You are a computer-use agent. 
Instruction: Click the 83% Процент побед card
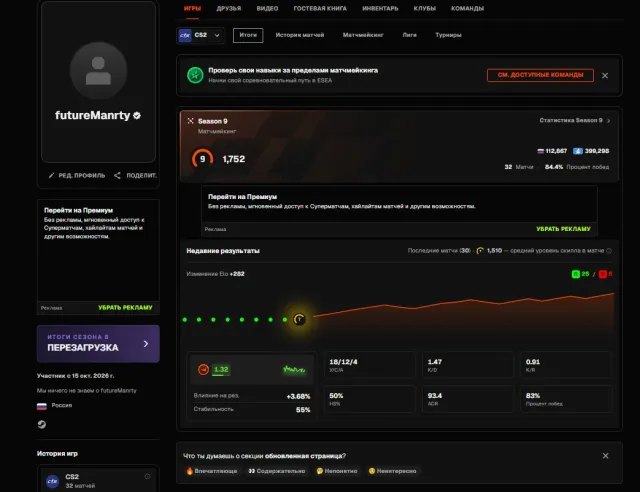pyautogui.click(x=566, y=399)
